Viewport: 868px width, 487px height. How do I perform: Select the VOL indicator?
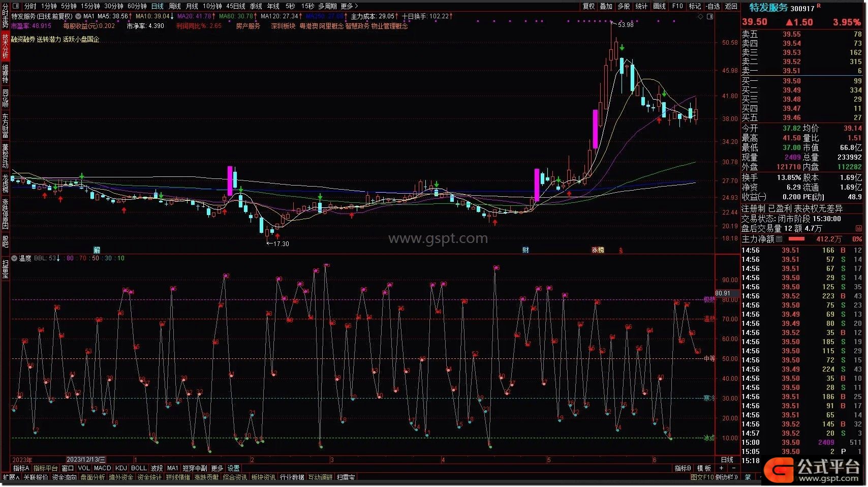point(84,468)
